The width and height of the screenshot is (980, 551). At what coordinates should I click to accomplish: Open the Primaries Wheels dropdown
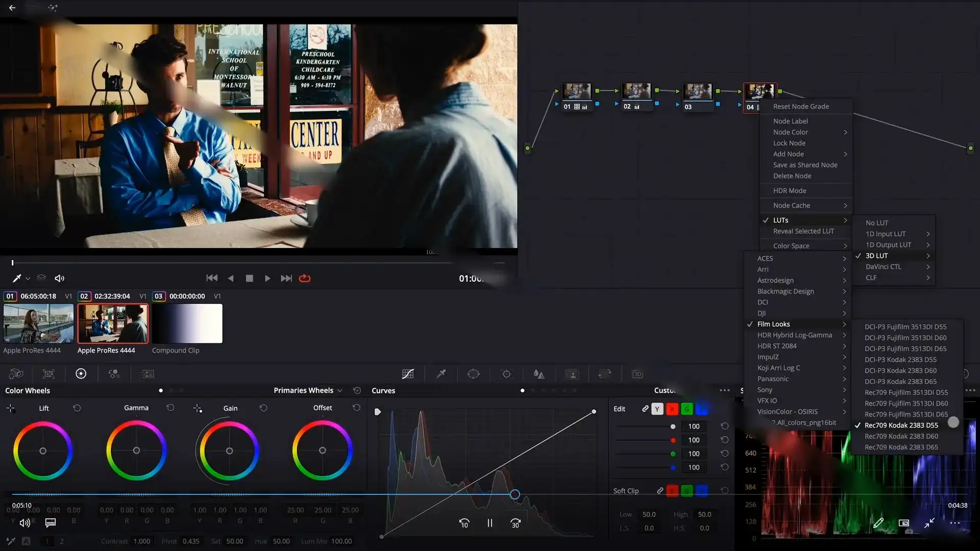click(308, 390)
